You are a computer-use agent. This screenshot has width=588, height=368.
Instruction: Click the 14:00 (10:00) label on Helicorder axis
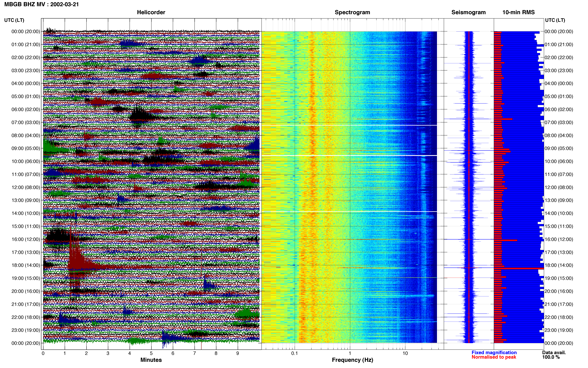(26, 213)
